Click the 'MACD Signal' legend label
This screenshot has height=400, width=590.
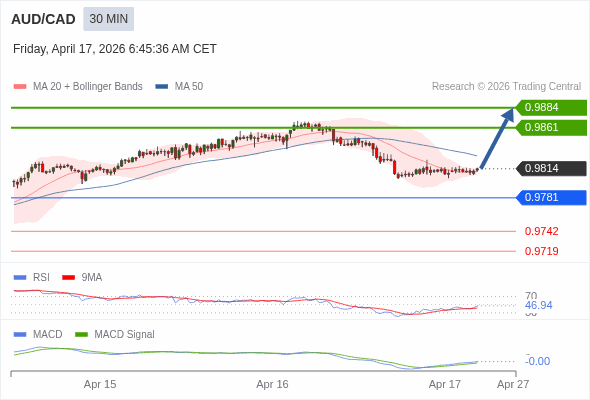124,335
